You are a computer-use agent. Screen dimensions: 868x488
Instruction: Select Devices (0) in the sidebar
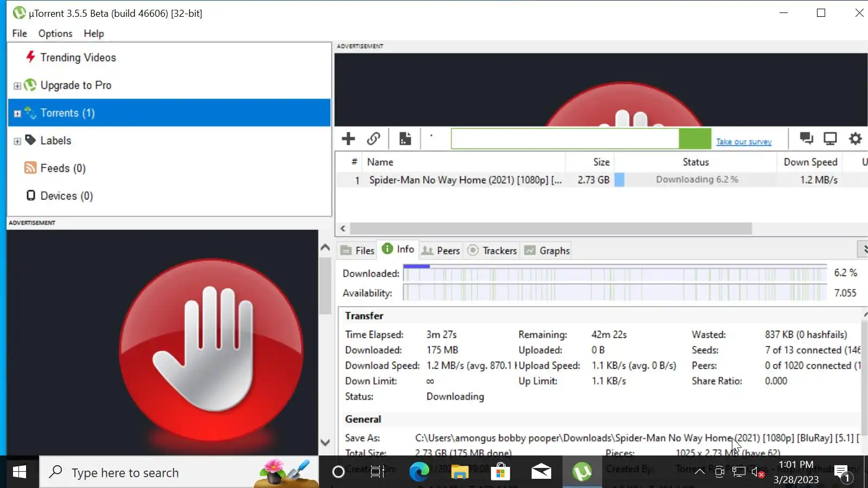point(67,196)
